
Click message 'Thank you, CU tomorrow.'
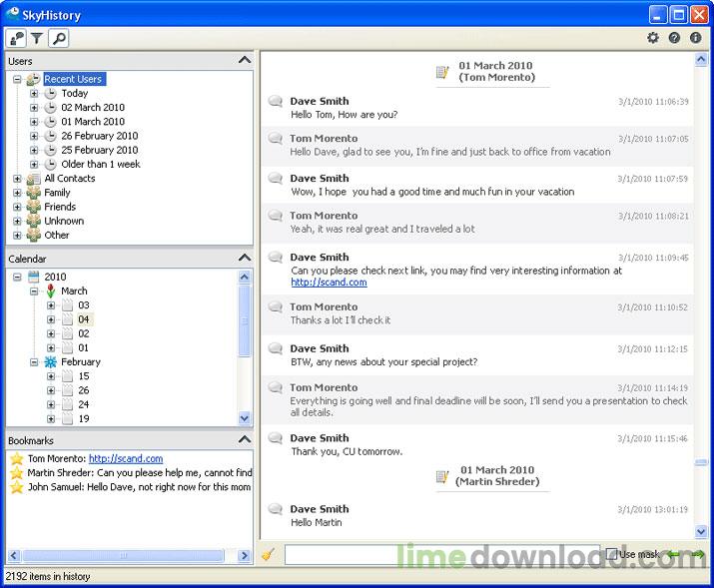pyautogui.click(x=347, y=452)
